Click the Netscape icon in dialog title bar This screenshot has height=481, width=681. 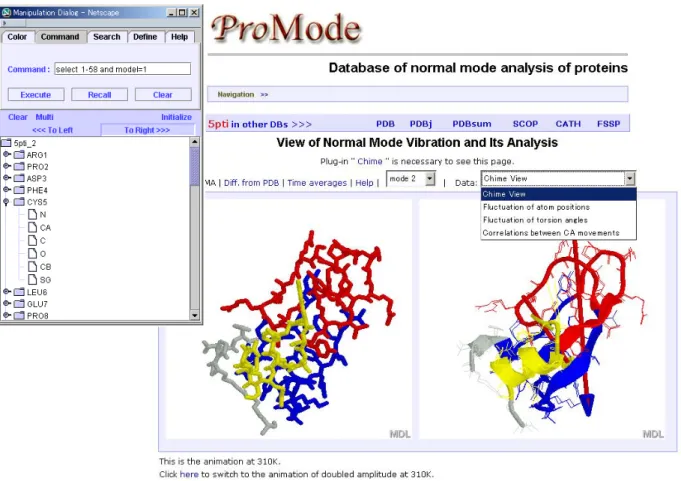point(7,12)
